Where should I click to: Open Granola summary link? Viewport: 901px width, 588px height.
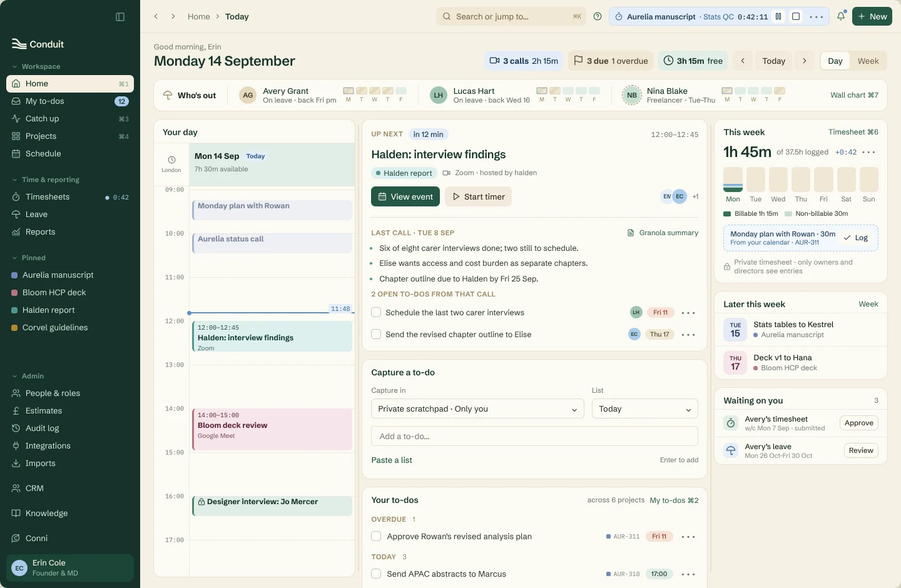pos(663,233)
